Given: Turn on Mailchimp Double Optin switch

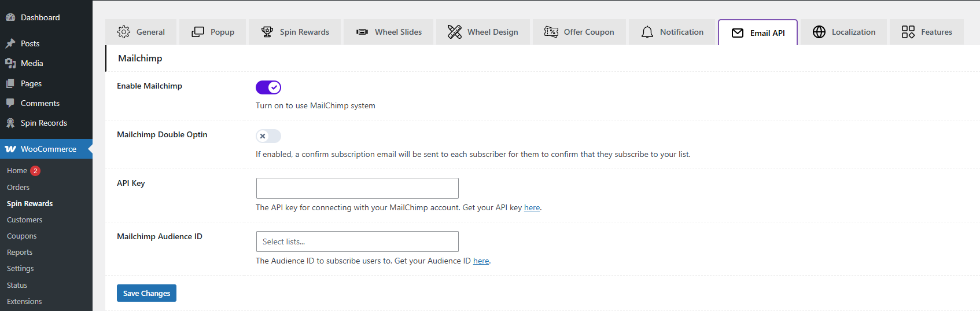Looking at the screenshot, I should coord(268,136).
